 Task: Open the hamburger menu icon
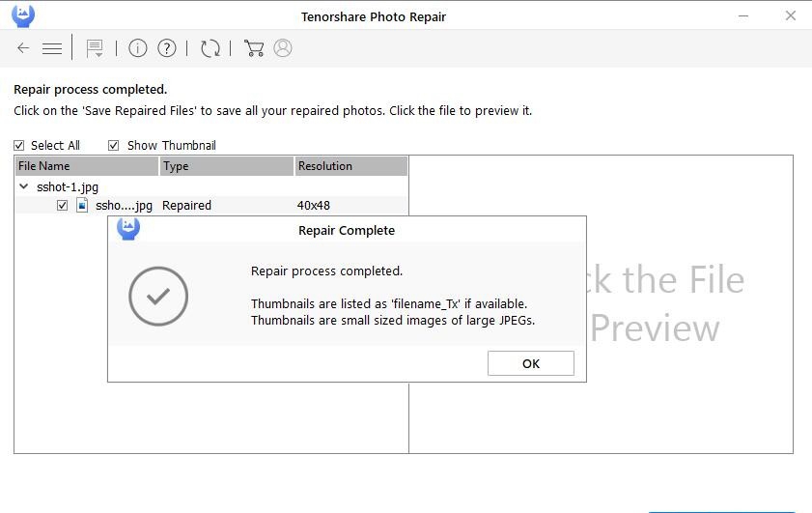52,48
